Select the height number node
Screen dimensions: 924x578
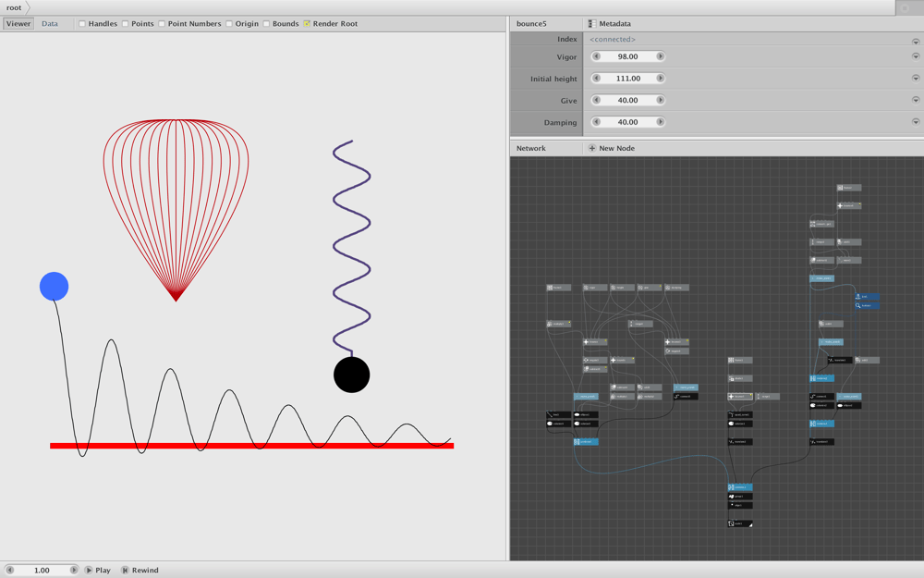(x=622, y=288)
